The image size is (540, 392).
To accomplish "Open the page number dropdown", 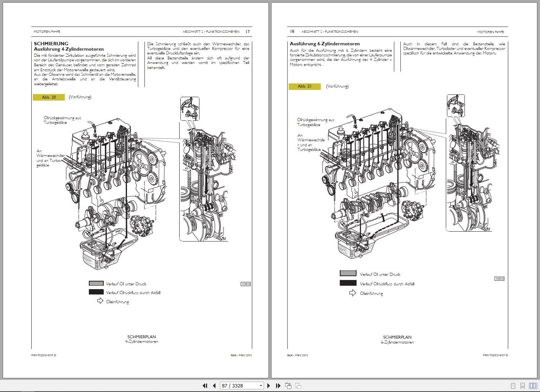I will (260, 386).
